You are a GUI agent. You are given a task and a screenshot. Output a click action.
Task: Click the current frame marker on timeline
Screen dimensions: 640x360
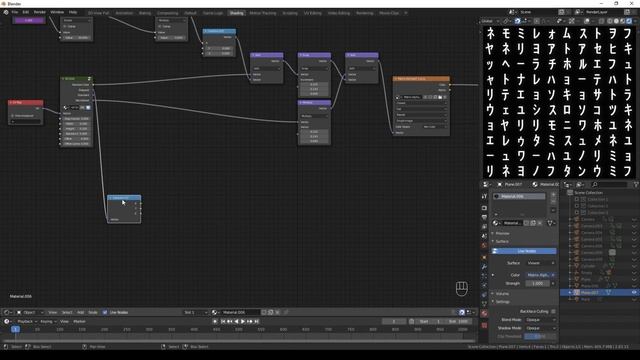click(x=16, y=329)
